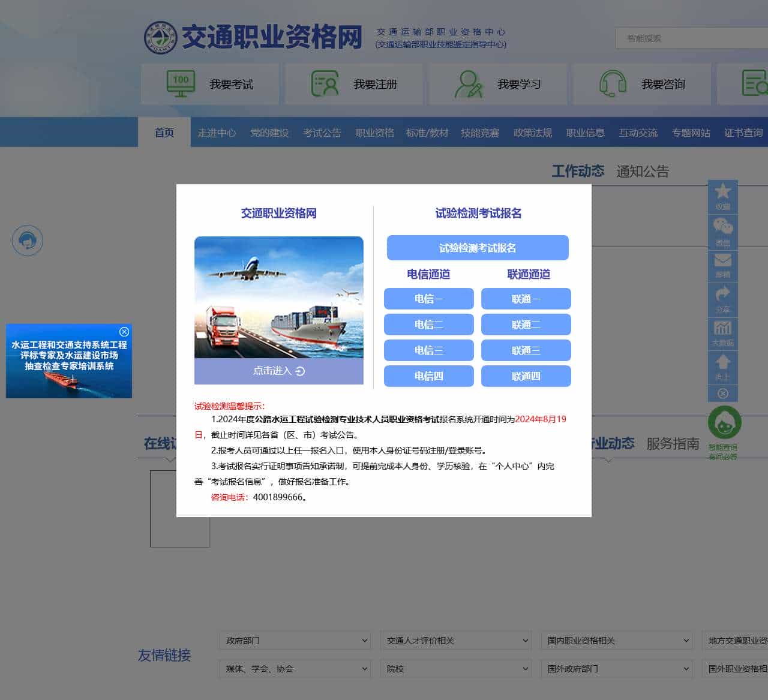The image size is (768, 700).
Task: Open the 政策法规 menu item
Action: [532, 133]
